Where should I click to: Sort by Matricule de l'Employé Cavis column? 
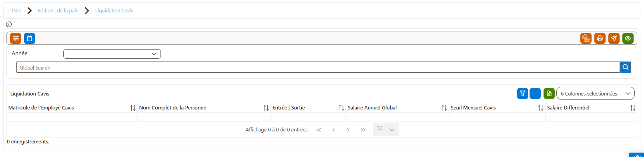tap(133, 108)
